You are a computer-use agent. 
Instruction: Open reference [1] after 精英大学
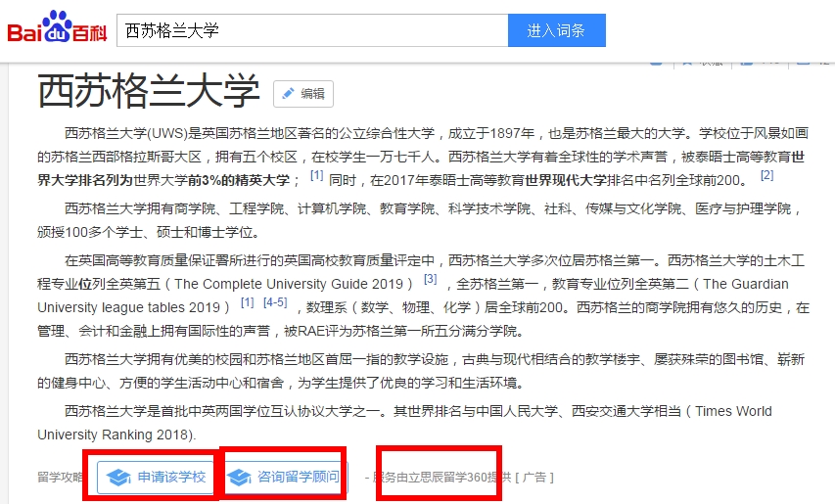point(317,175)
